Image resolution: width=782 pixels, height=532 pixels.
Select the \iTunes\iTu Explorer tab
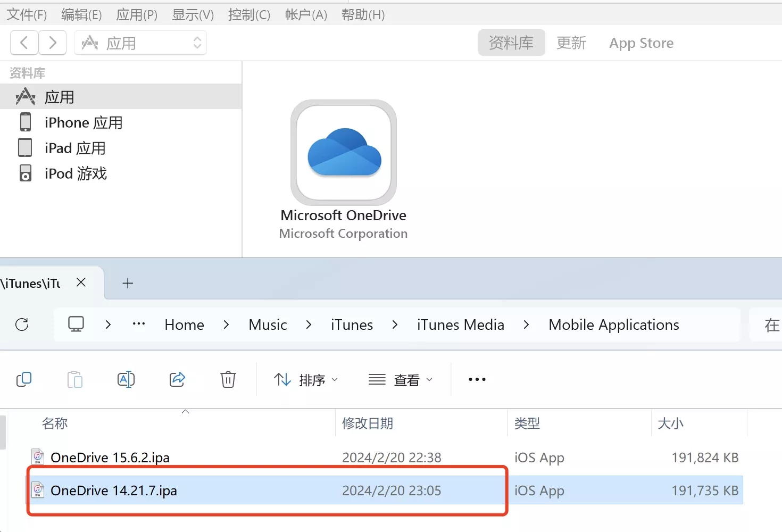point(30,283)
